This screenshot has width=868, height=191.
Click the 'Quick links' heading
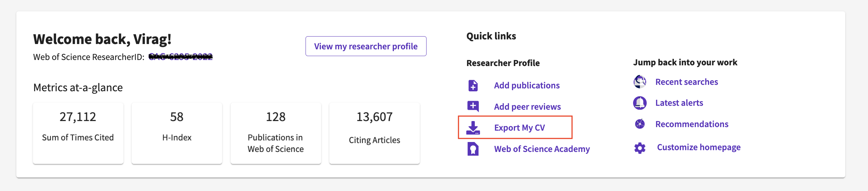tap(491, 36)
